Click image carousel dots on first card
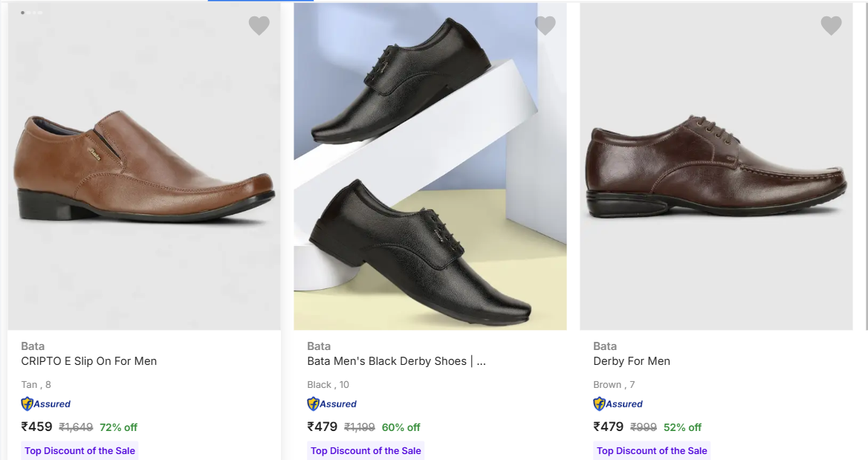Viewport: 868px width, 460px height. [31, 13]
